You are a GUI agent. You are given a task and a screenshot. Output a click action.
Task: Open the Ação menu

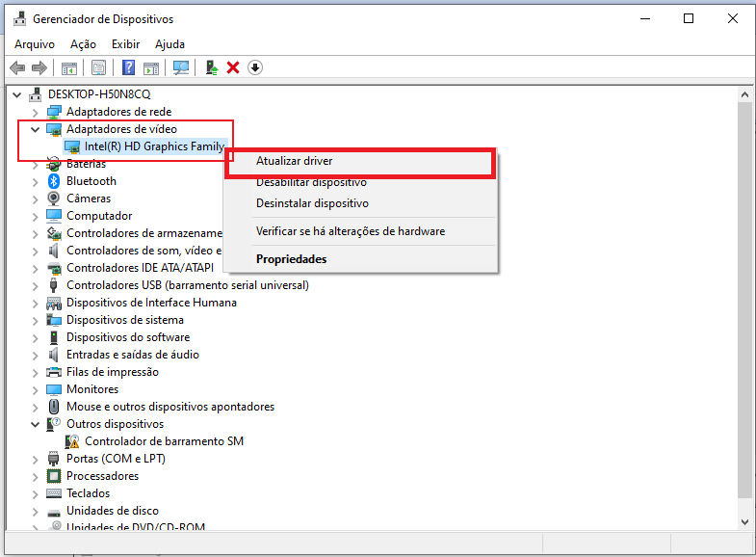(x=83, y=44)
